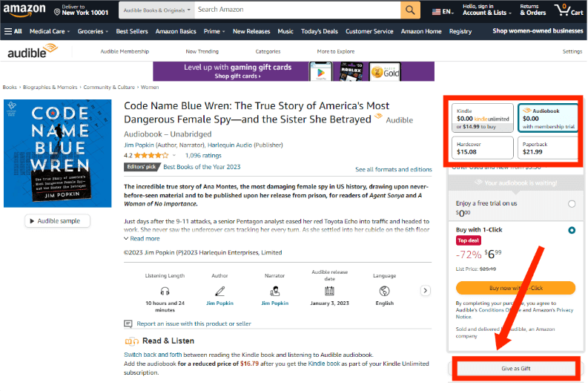This screenshot has width=588, height=391.
Task: Show next product details with right arrow
Action: tap(426, 290)
